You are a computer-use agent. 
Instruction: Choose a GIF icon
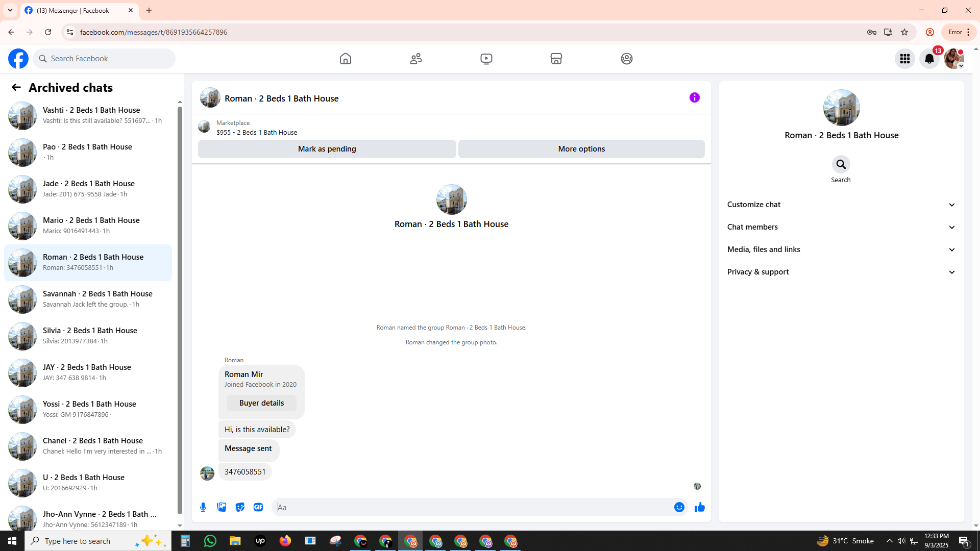pyautogui.click(x=258, y=507)
